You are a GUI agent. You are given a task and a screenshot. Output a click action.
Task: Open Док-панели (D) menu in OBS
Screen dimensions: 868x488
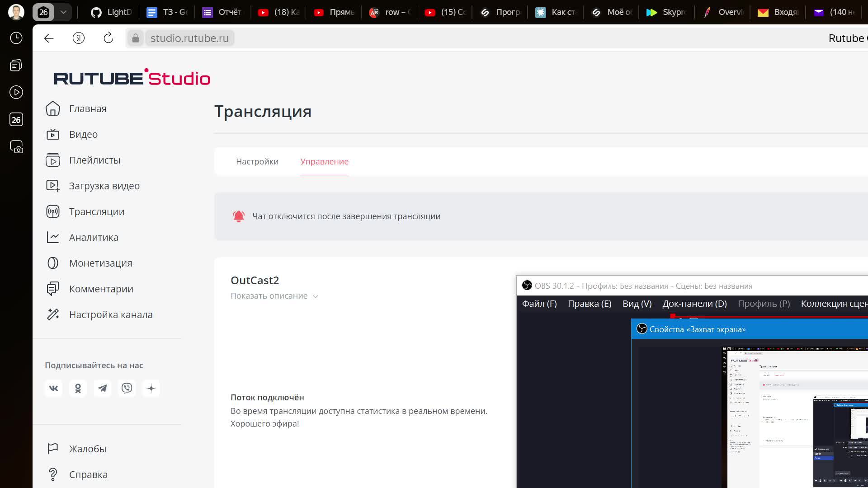694,304
